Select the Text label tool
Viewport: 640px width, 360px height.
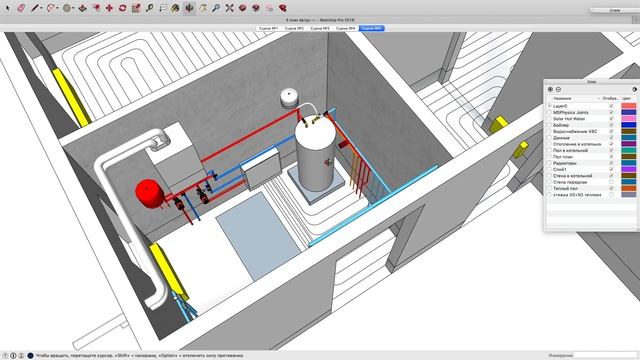163,8
